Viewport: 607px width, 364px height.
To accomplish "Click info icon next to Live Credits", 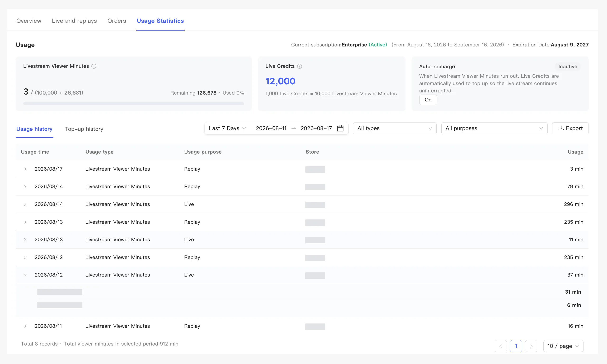I will coord(299,66).
